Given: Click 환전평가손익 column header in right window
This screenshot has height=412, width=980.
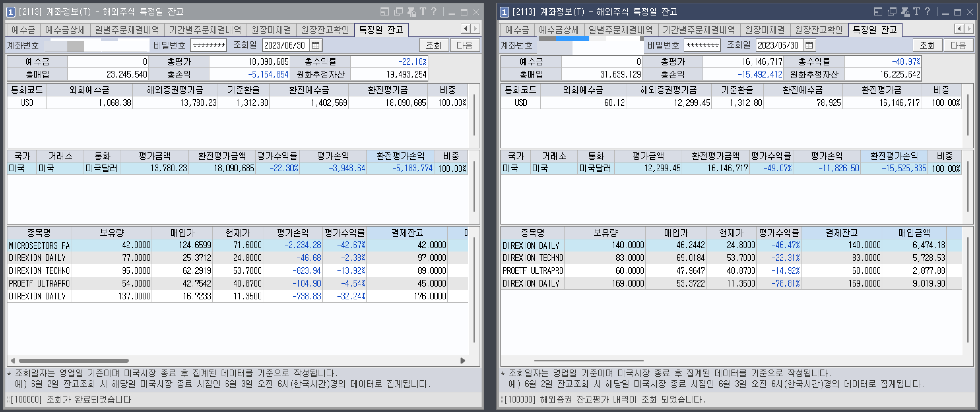Looking at the screenshot, I should [894, 156].
